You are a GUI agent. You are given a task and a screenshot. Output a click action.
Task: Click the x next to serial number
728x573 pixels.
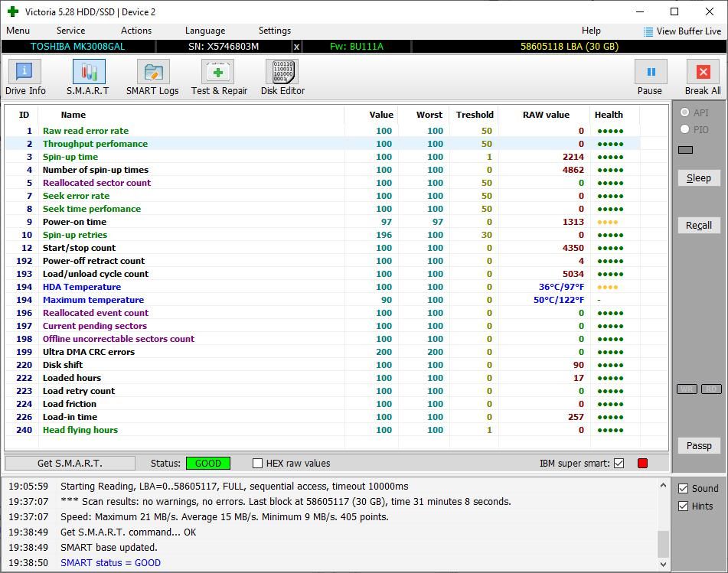pyautogui.click(x=296, y=47)
